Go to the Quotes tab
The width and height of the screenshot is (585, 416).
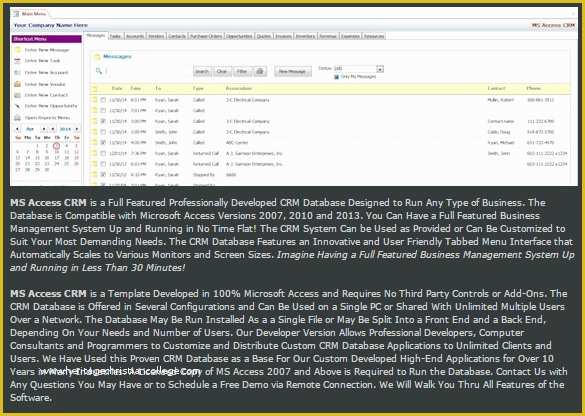264,36
